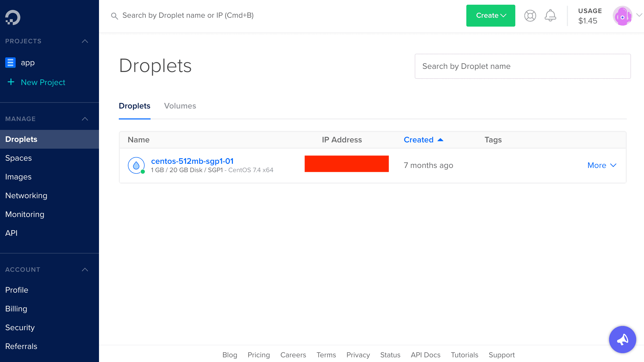Click the DigitalOcean logo icon
The image size is (644, 362).
[13, 17]
